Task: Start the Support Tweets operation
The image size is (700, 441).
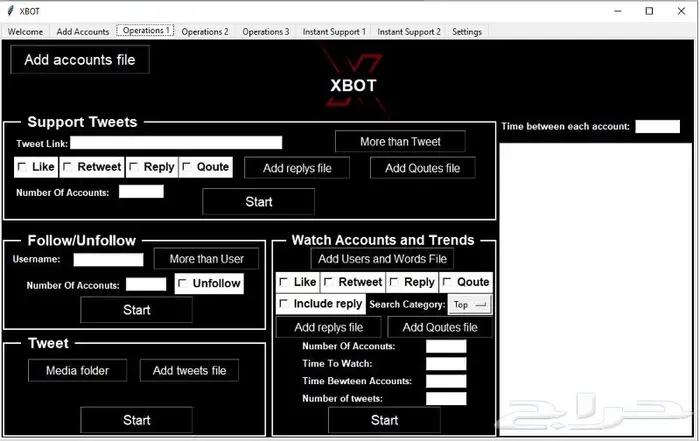Action: coord(258,202)
